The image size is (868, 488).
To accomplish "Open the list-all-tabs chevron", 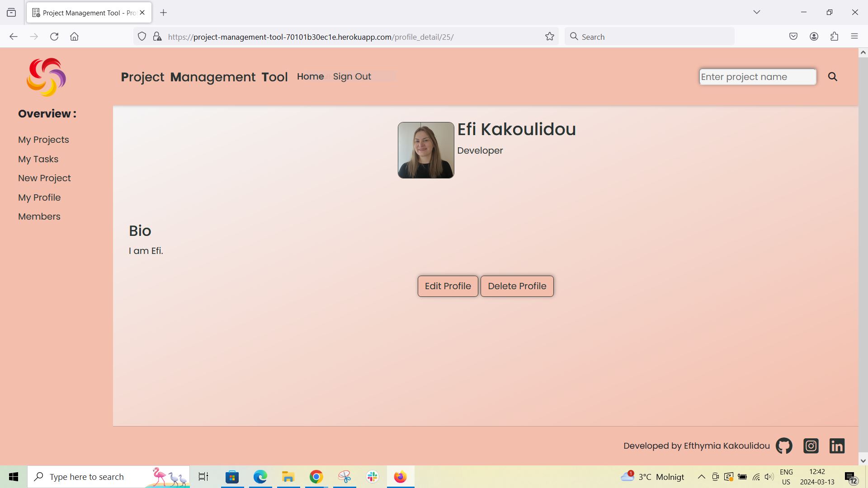I will tap(757, 12).
